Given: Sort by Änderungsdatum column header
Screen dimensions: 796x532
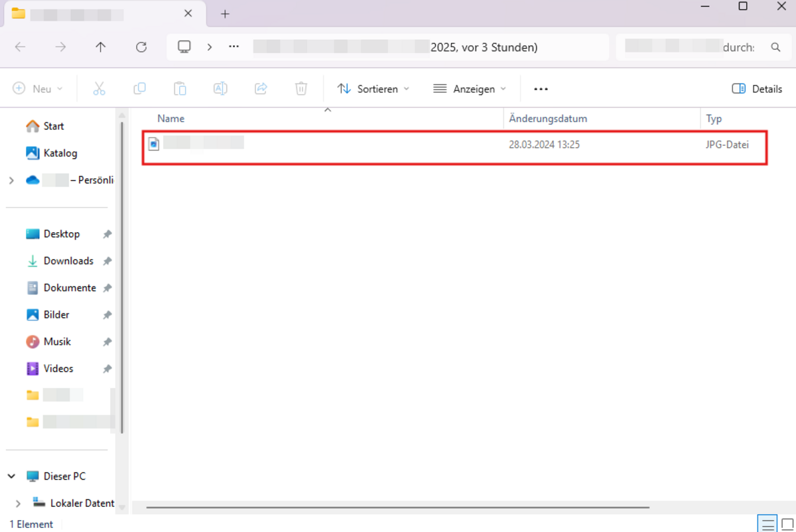Looking at the screenshot, I should coord(548,119).
